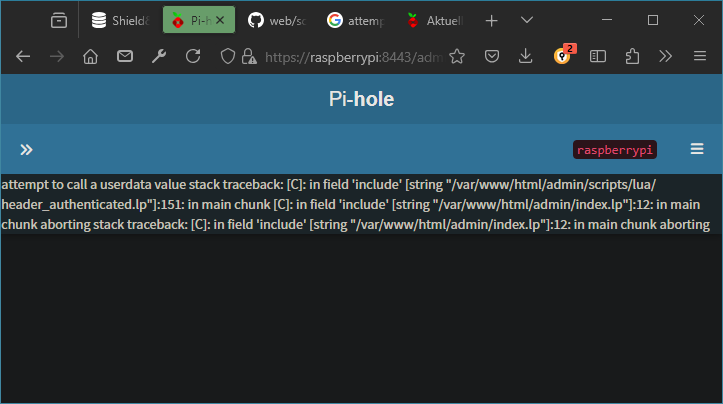Click the tracking protection shield icon
The height and width of the screenshot is (404, 723).
227,57
